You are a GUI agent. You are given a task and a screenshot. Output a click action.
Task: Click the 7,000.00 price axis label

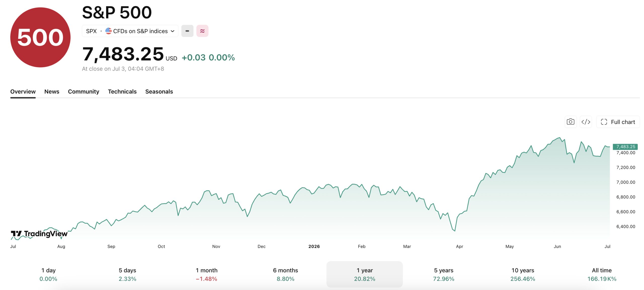(626, 182)
